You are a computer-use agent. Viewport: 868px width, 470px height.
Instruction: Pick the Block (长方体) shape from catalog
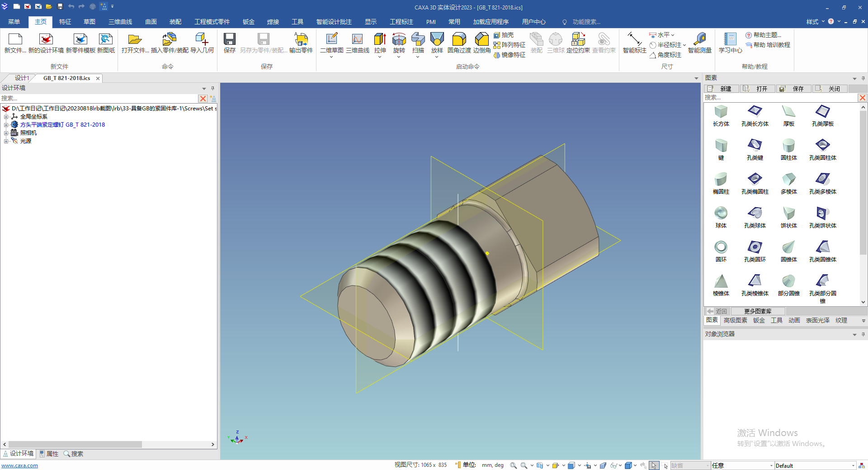(721, 116)
